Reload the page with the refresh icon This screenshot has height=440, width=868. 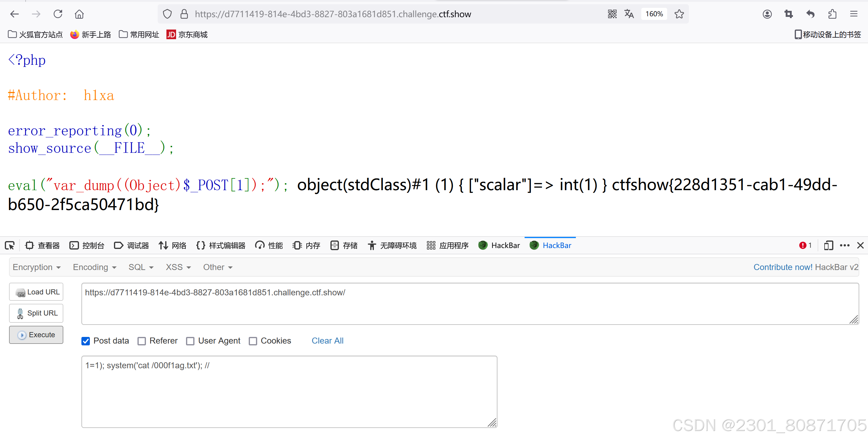point(58,14)
